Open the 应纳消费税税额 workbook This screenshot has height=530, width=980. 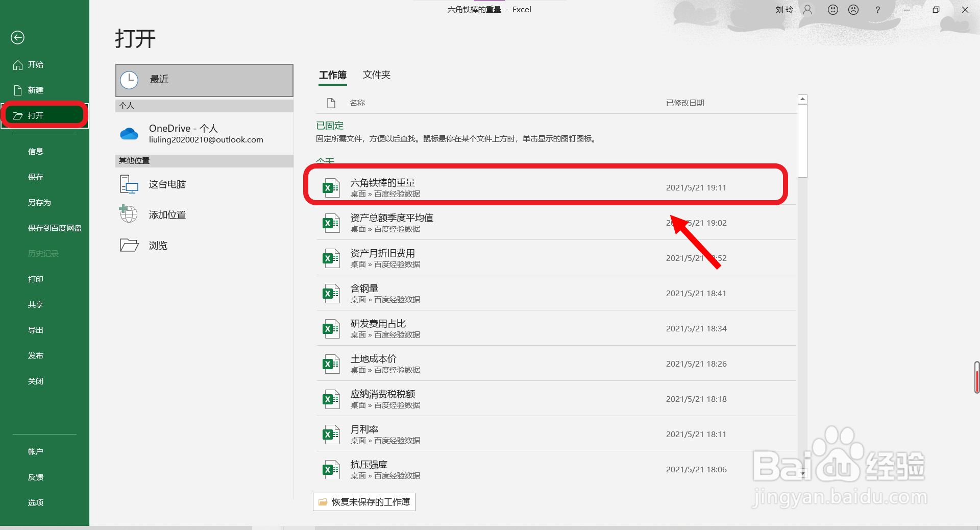pos(556,399)
